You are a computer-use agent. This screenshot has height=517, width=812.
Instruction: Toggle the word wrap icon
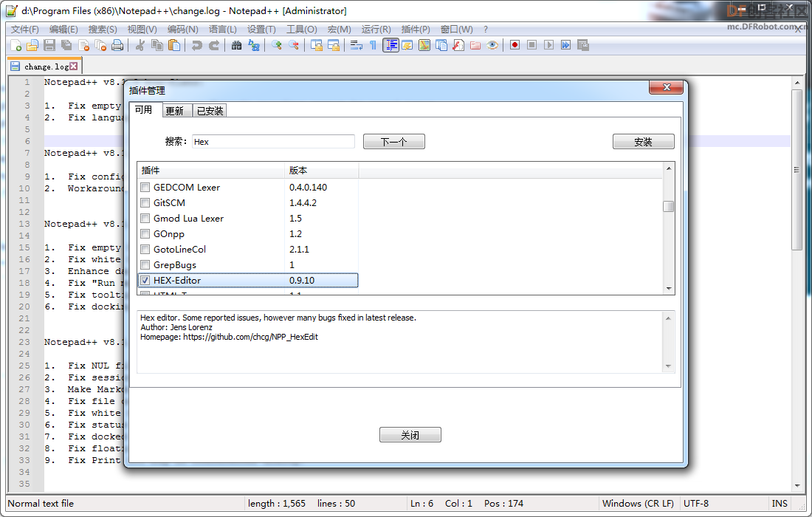[357, 46]
